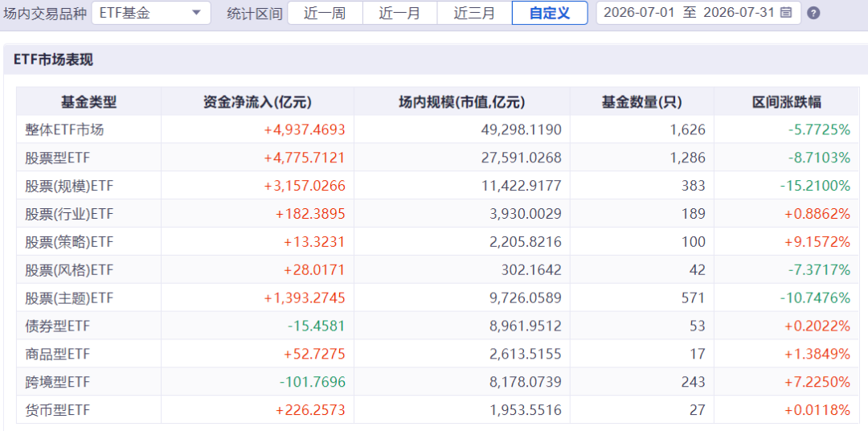The width and height of the screenshot is (868, 431).
Task: Click period change -8.7103%
Action: [819, 158]
